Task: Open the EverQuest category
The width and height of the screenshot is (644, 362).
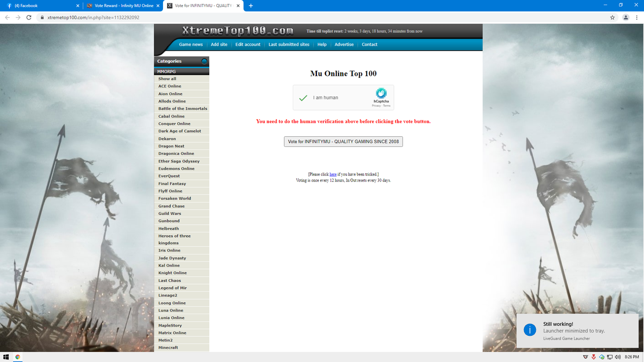Action: pyautogui.click(x=169, y=176)
